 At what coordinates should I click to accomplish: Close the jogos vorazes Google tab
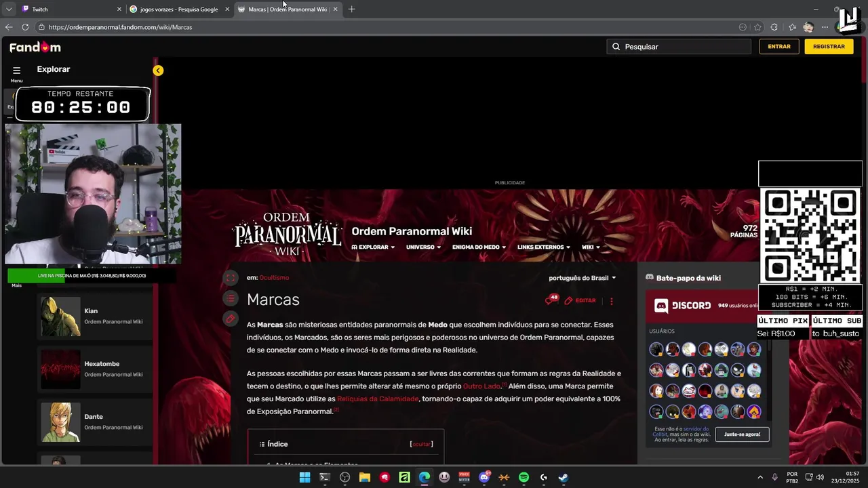[227, 9]
